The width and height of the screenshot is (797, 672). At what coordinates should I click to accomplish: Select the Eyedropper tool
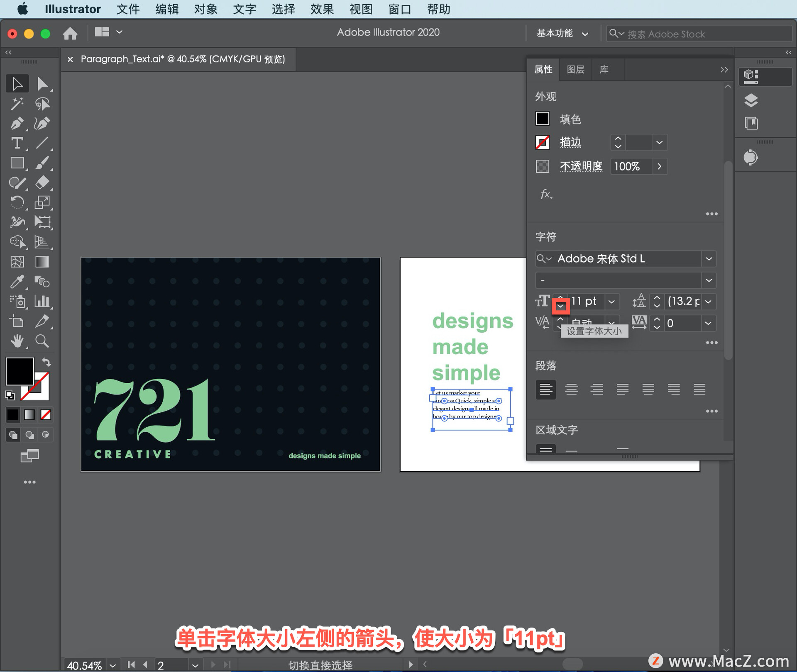tap(17, 282)
